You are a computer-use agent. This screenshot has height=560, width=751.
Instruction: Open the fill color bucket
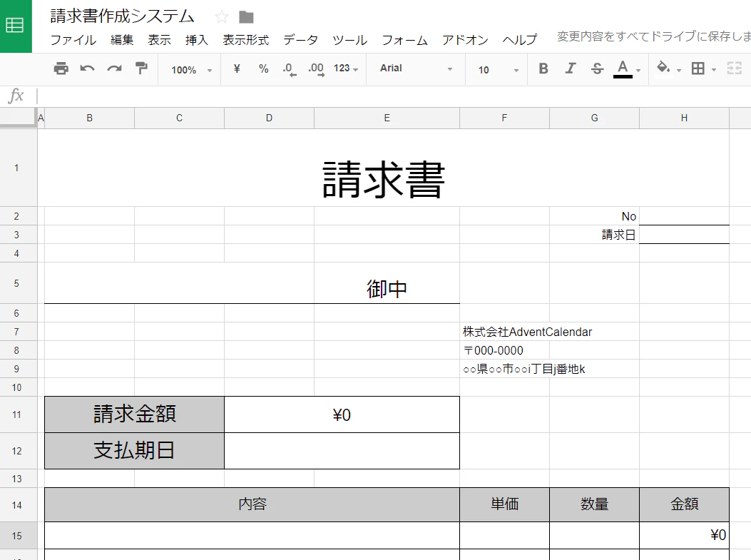click(x=663, y=68)
